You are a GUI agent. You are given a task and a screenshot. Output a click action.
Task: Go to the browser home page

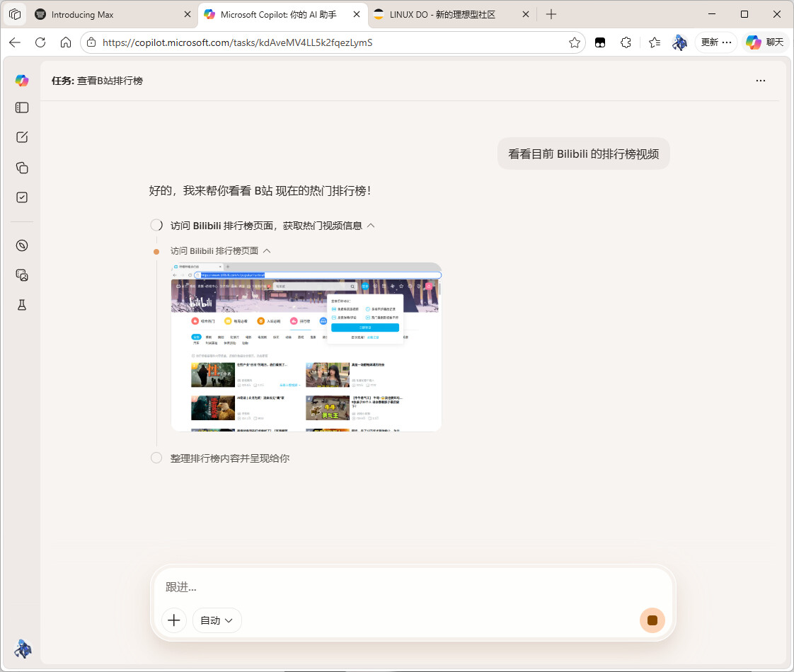66,42
